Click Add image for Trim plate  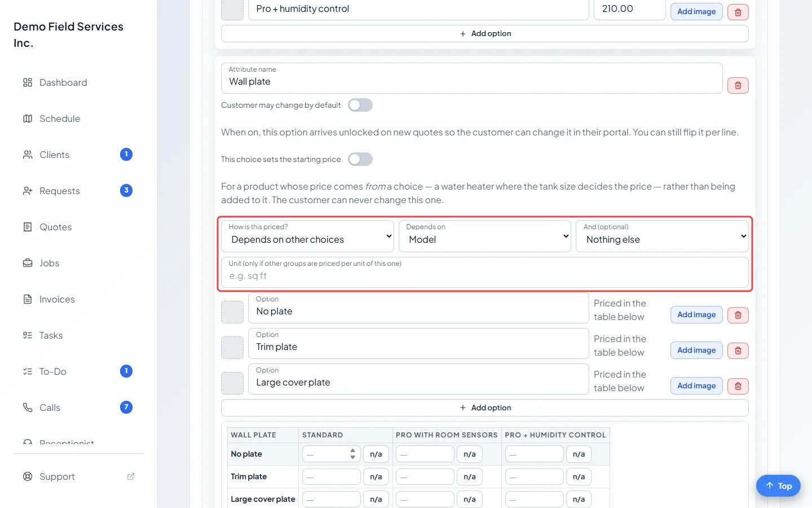tap(696, 350)
